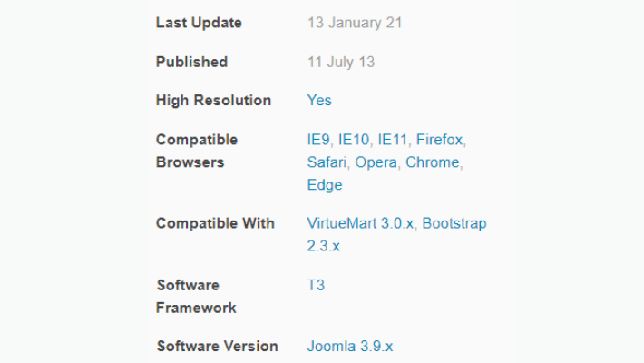
Task: Open the Chrome browser link
Action: click(432, 162)
